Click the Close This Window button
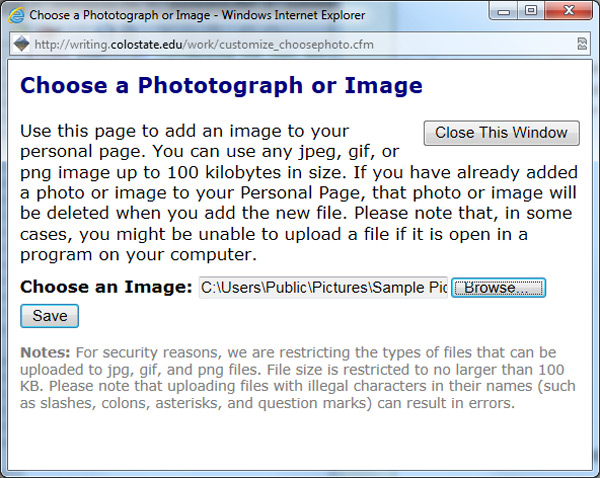Viewport: 600px width, 478px height. (501, 133)
